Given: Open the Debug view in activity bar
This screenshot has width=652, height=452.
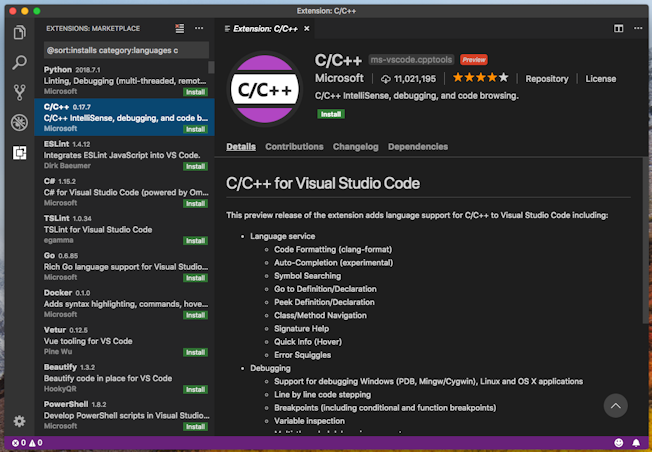Looking at the screenshot, I should [20, 123].
